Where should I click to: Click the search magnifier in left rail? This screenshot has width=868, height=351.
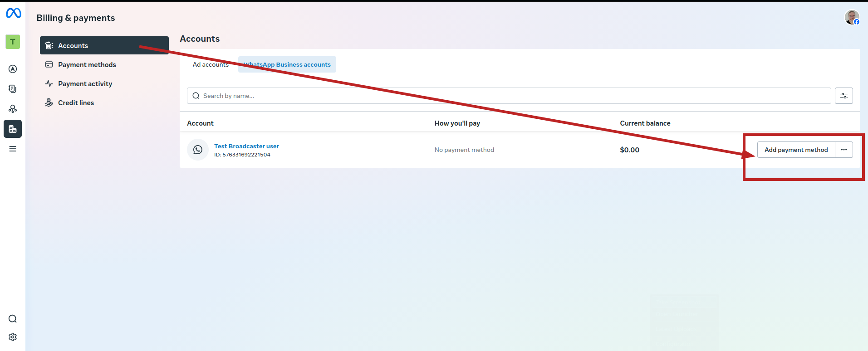(13, 319)
